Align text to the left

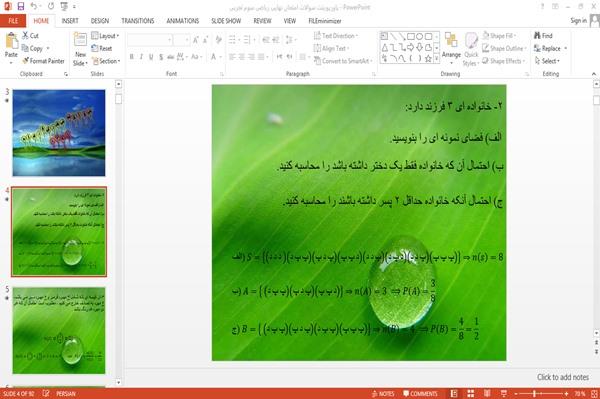(x=232, y=57)
